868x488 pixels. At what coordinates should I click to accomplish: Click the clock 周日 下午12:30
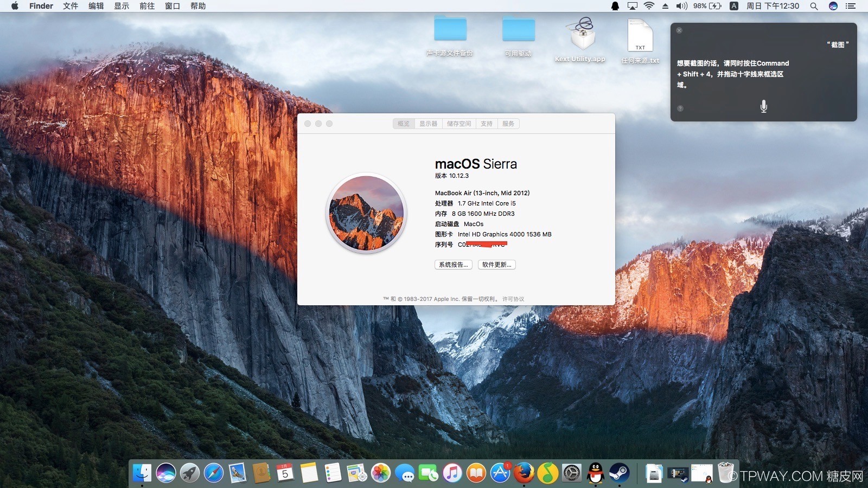click(773, 6)
